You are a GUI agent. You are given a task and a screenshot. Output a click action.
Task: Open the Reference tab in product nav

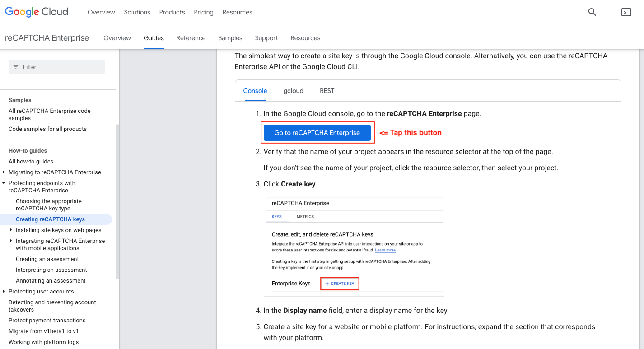191,38
